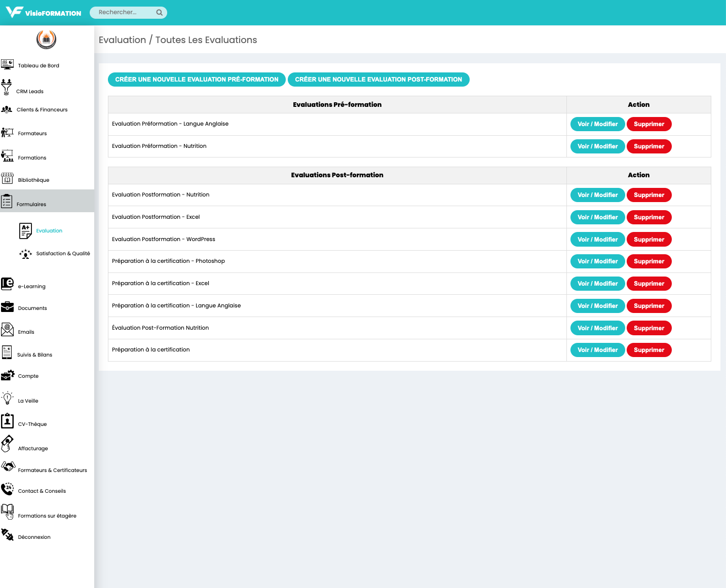Click "Evaluations Post-formation" table header
The image size is (726, 588).
point(337,175)
